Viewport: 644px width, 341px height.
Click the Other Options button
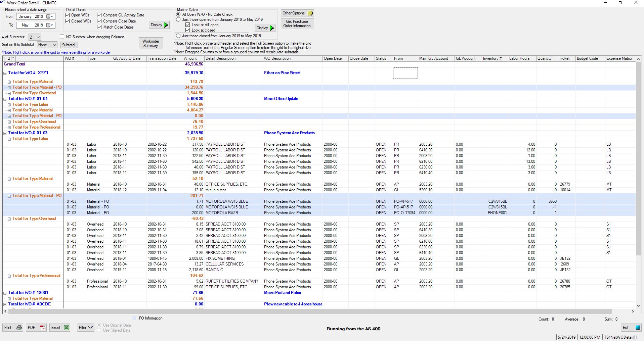tap(297, 13)
